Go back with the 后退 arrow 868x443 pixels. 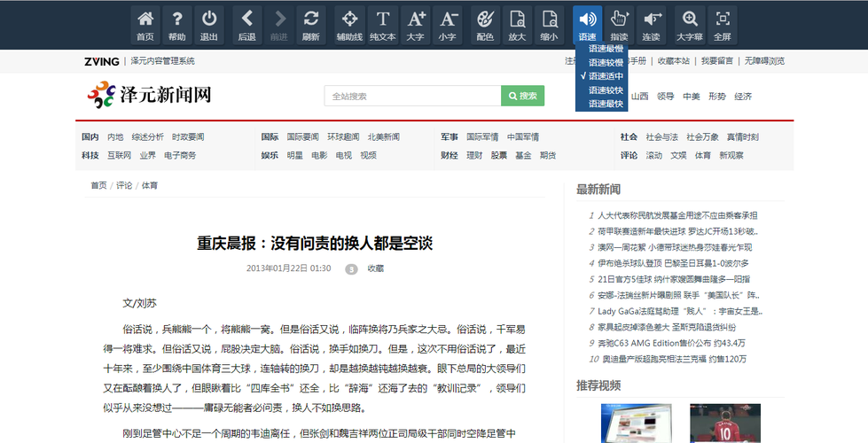(x=246, y=25)
